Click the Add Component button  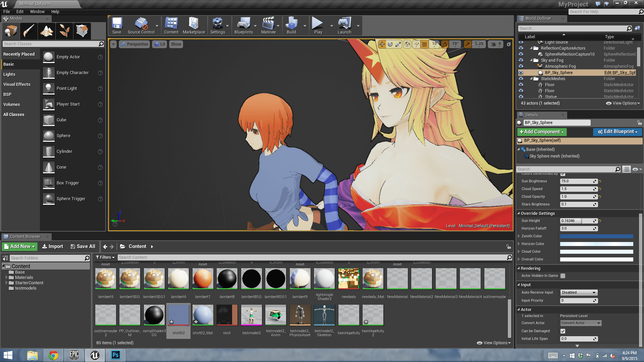click(x=542, y=132)
